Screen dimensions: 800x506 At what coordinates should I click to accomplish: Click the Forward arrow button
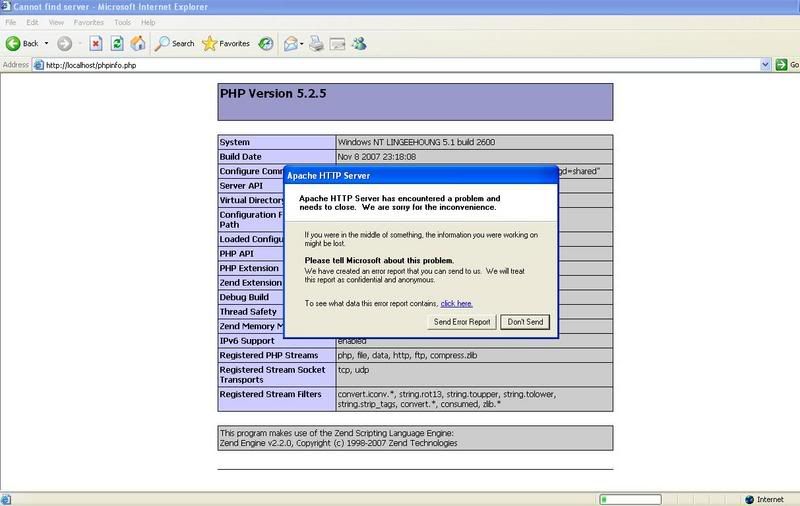(65, 43)
